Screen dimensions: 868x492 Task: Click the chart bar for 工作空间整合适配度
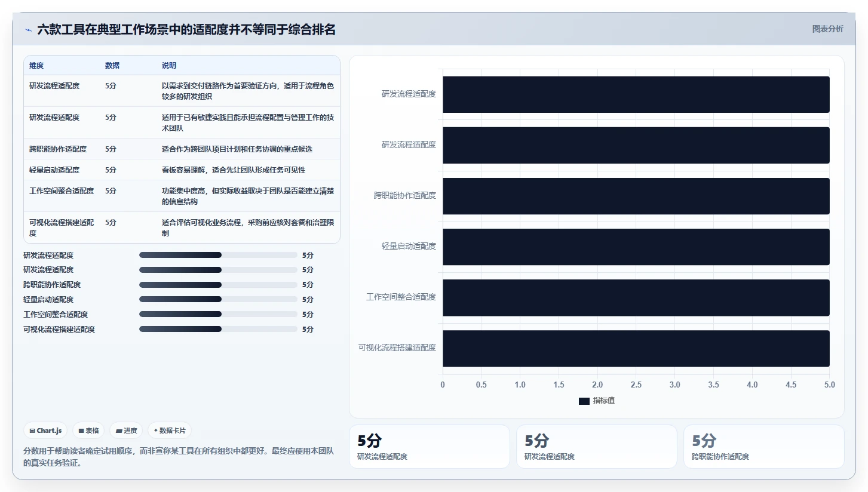636,297
